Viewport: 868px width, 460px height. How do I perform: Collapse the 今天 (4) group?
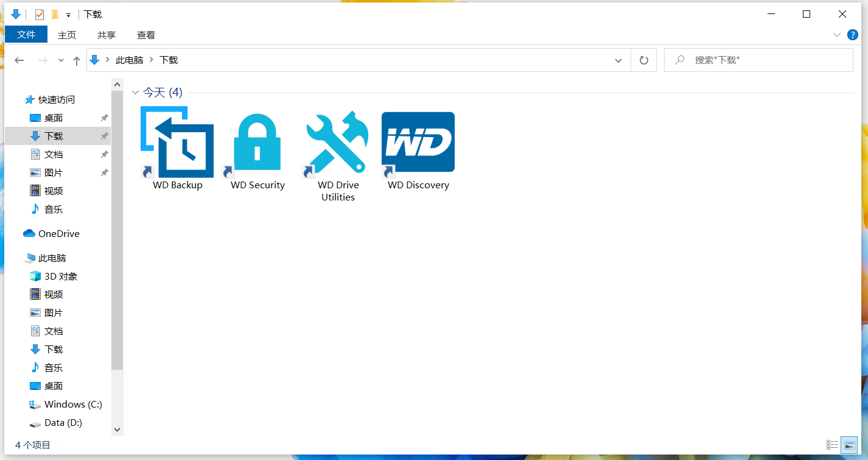point(135,93)
